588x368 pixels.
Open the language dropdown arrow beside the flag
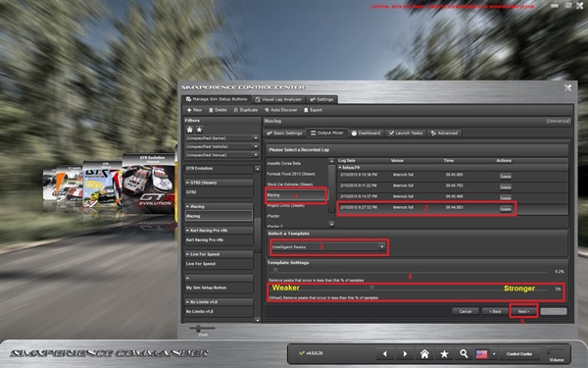494,353
